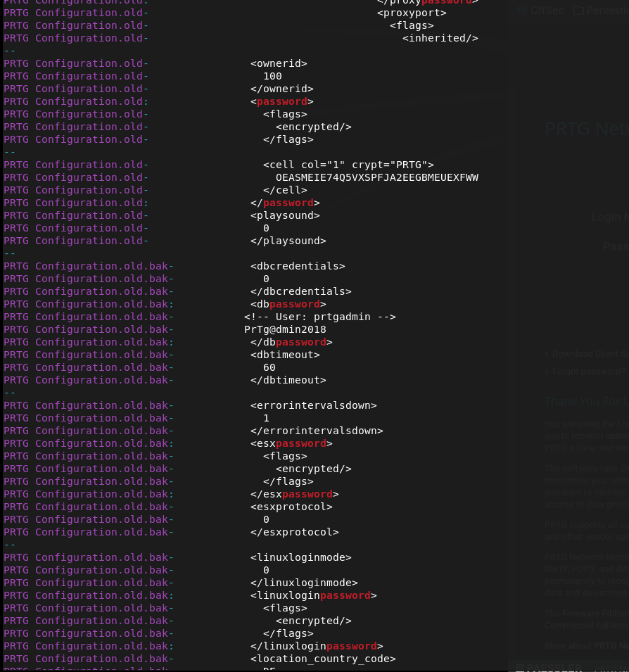629x672 pixels.
Task: Click the <proxyport> tag line
Action: pyautogui.click(x=412, y=13)
